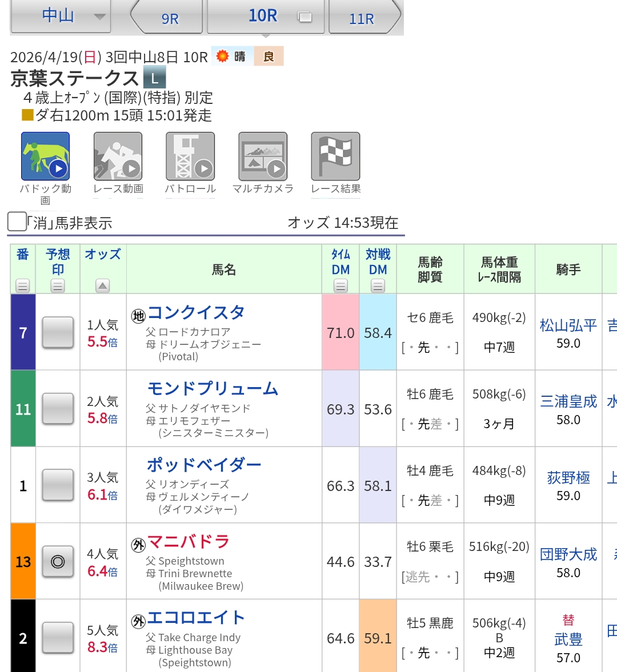Open the 中山 racecourse dropdown
The width and height of the screenshot is (617, 672).
point(60,16)
